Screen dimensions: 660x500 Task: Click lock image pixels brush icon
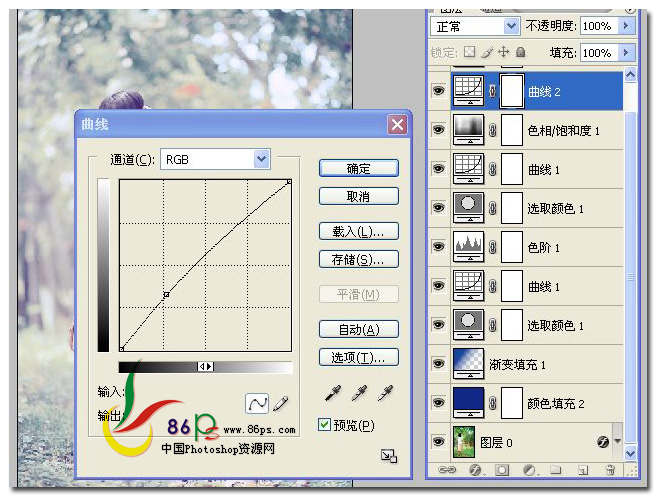click(x=487, y=52)
